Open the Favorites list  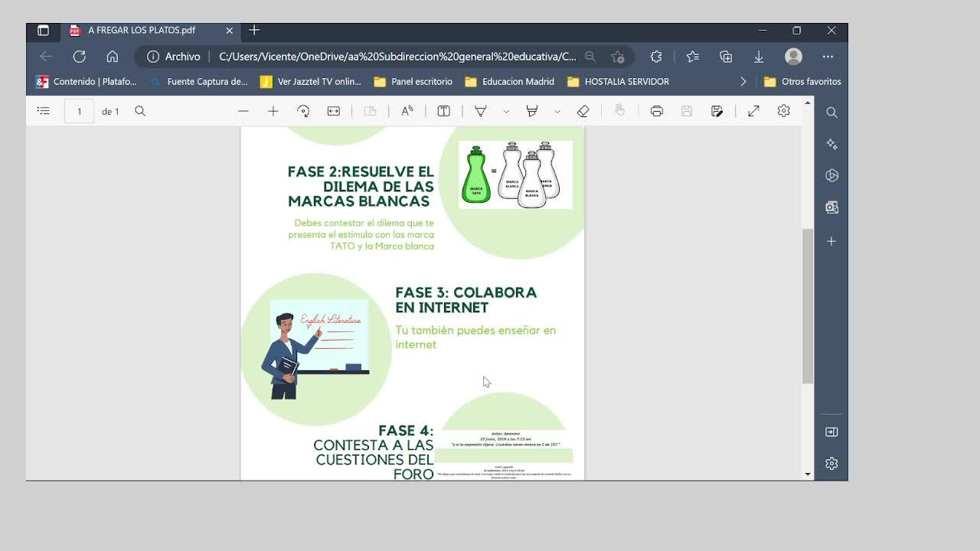693,57
